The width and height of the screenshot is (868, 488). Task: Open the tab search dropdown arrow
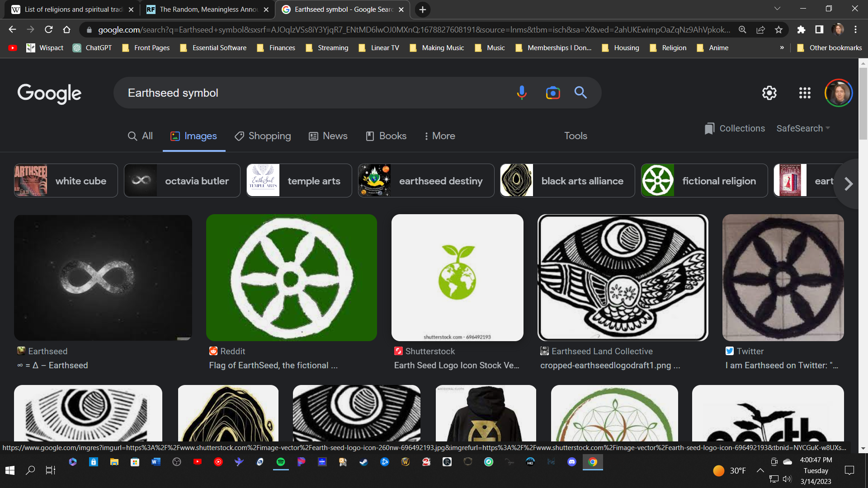(777, 9)
